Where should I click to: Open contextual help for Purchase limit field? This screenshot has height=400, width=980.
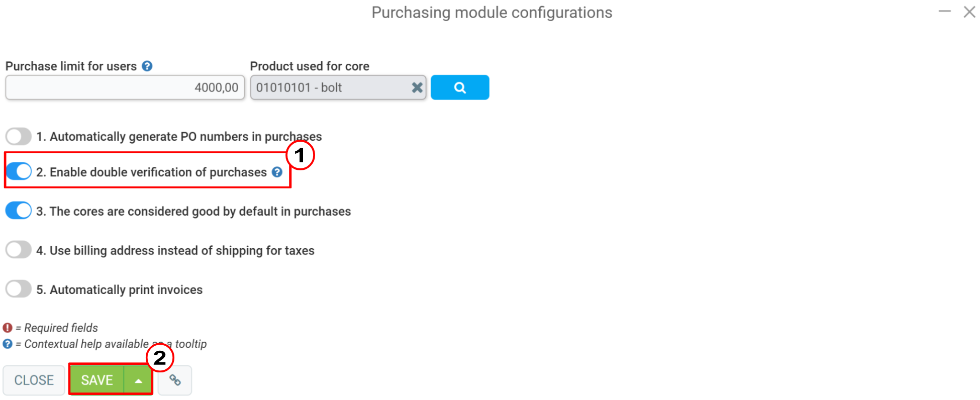coord(147,66)
